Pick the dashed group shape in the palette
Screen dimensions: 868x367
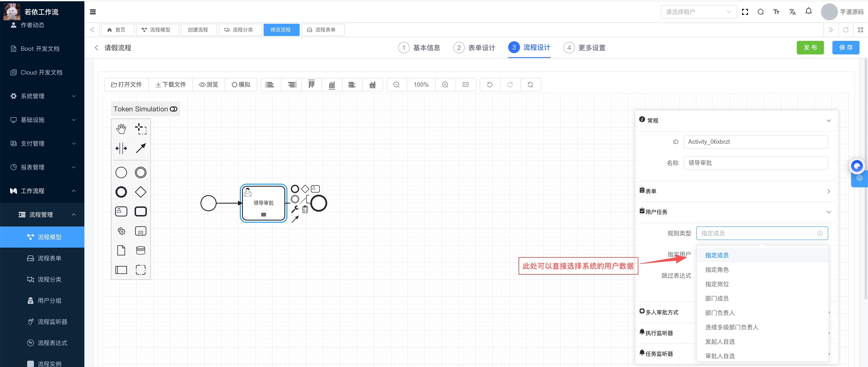140,270
